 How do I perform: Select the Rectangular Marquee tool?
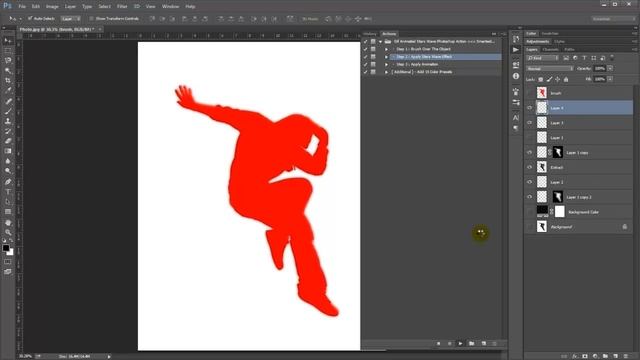click(8, 51)
